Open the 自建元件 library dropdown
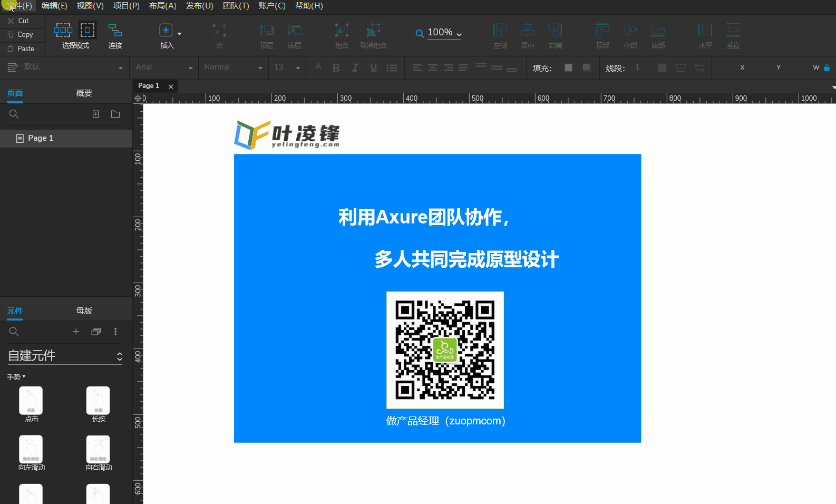 [x=65, y=356]
